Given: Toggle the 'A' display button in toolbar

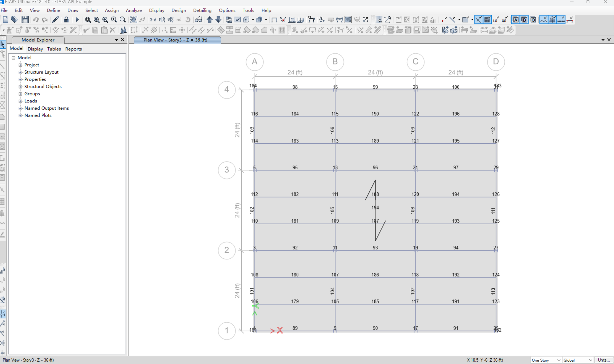Looking at the screenshot, I should [515, 20].
